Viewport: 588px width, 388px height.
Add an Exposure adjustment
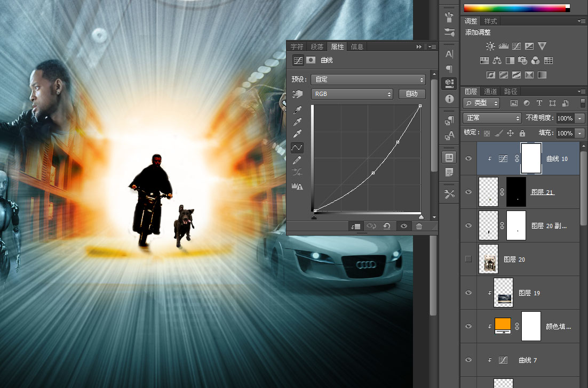point(529,46)
